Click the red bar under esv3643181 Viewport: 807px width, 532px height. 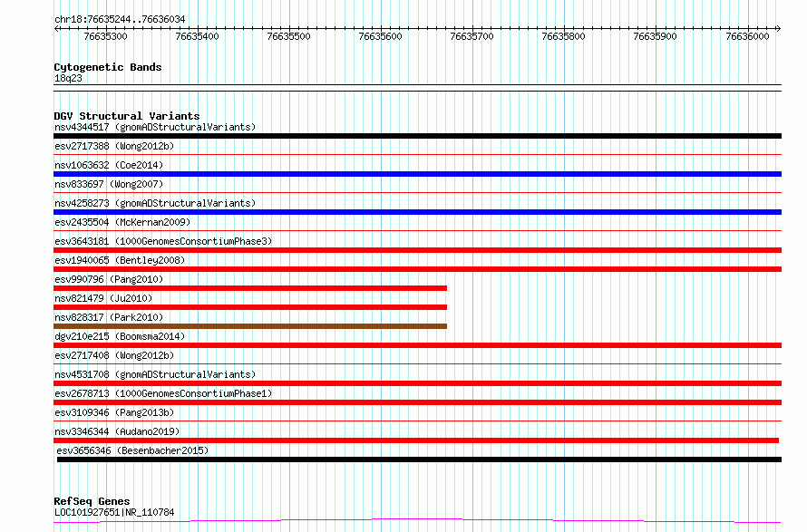coord(417,250)
